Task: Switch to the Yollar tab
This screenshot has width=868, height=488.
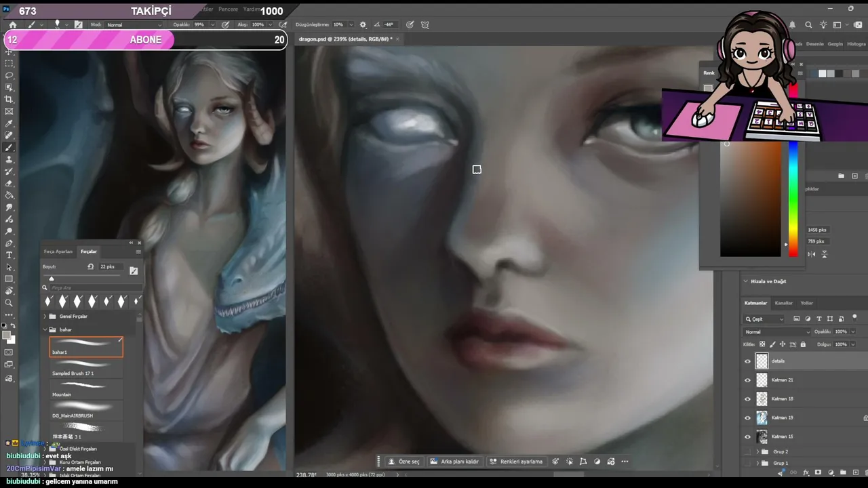Action: point(807,303)
